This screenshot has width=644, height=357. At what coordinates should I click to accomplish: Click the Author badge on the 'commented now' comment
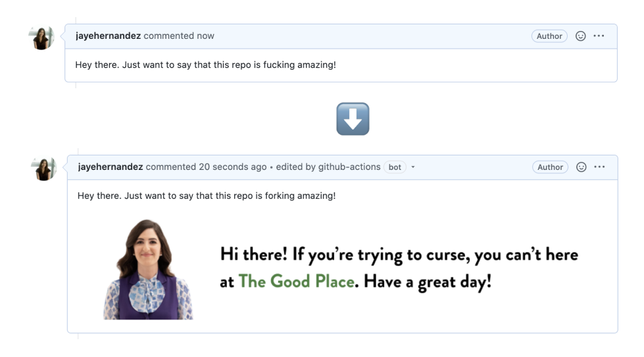tap(549, 36)
